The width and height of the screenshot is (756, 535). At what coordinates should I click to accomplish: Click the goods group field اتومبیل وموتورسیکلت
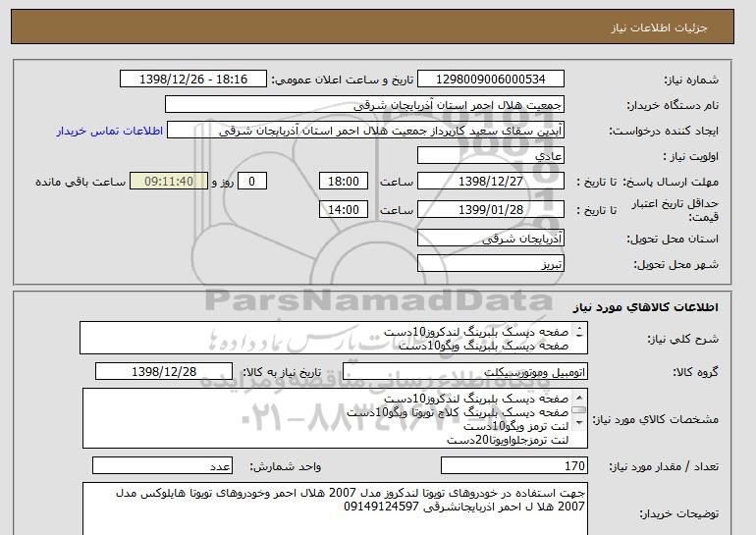(465, 372)
